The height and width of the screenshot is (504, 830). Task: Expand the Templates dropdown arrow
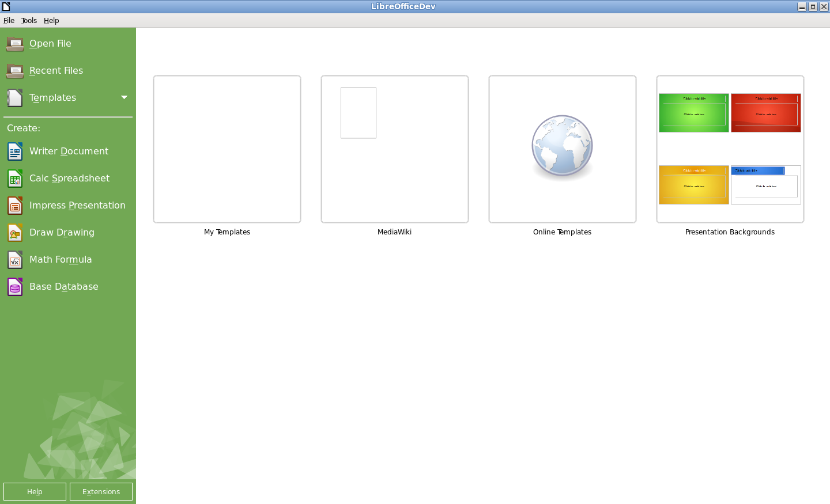[x=124, y=97]
